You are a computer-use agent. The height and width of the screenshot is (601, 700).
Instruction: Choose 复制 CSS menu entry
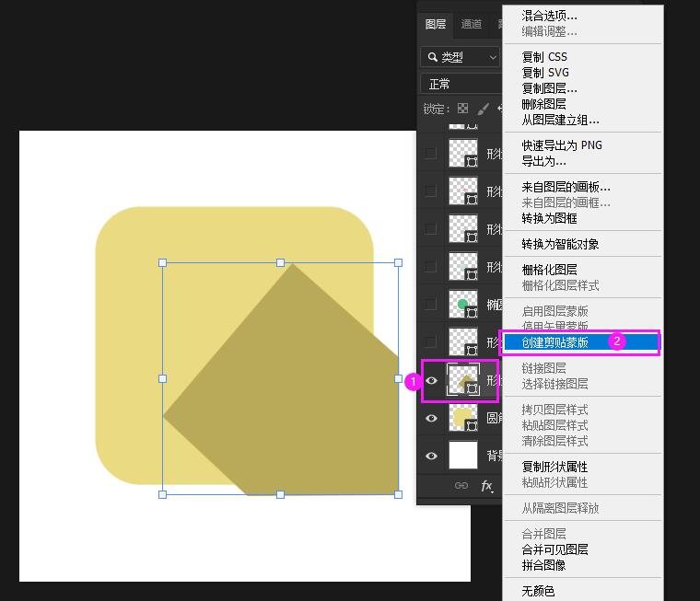(x=544, y=57)
